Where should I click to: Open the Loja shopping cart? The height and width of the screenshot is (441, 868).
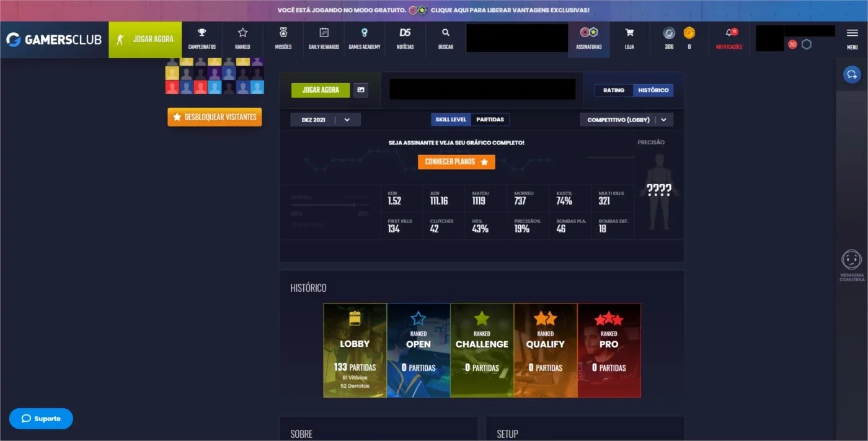point(629,33)
